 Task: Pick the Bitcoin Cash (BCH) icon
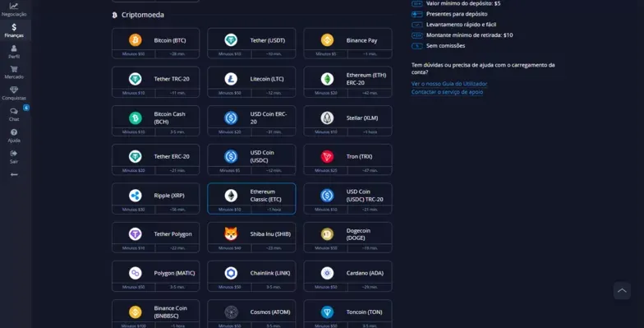pyautogui.click(x=135, y=118)
